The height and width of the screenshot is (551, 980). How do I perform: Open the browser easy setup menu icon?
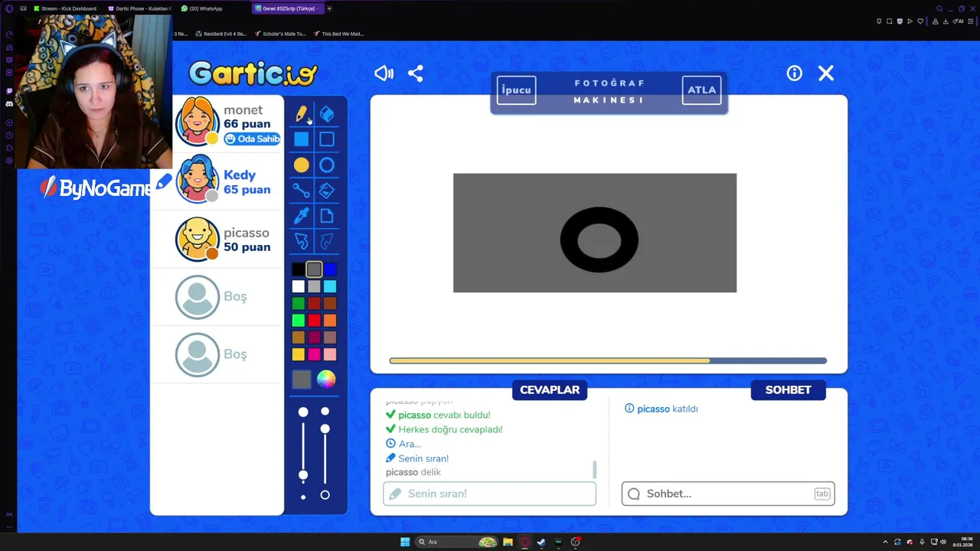tap(970, 21)
